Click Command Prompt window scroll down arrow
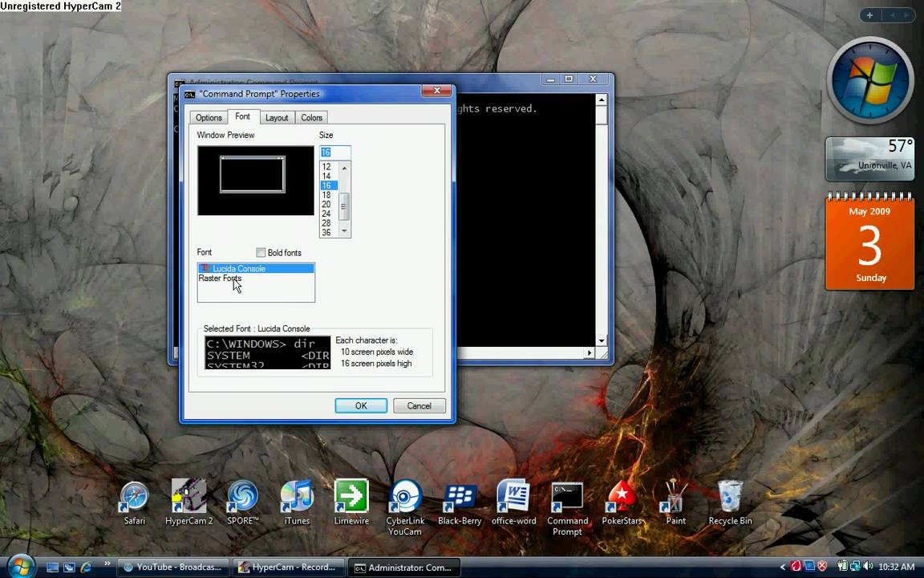Screen dimensions: 924x578 tap(601, 340)
